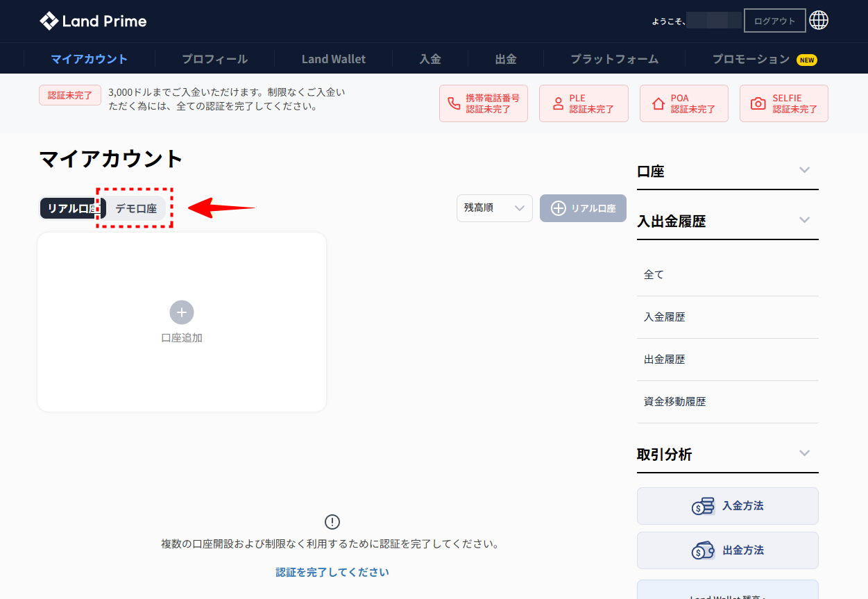Click the PLE 認証未完了 badge
The width and height of the screenshot is (868, 599).
(584, 103)
